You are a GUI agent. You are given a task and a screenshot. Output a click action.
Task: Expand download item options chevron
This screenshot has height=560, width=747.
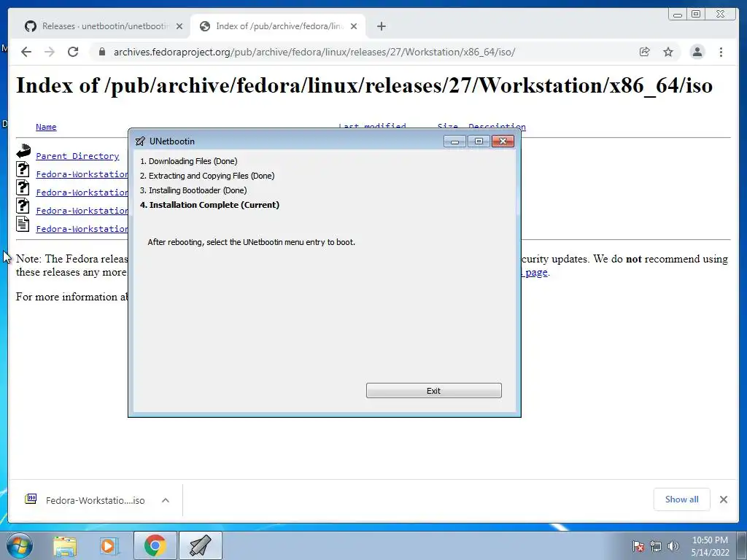pos(166,500)
